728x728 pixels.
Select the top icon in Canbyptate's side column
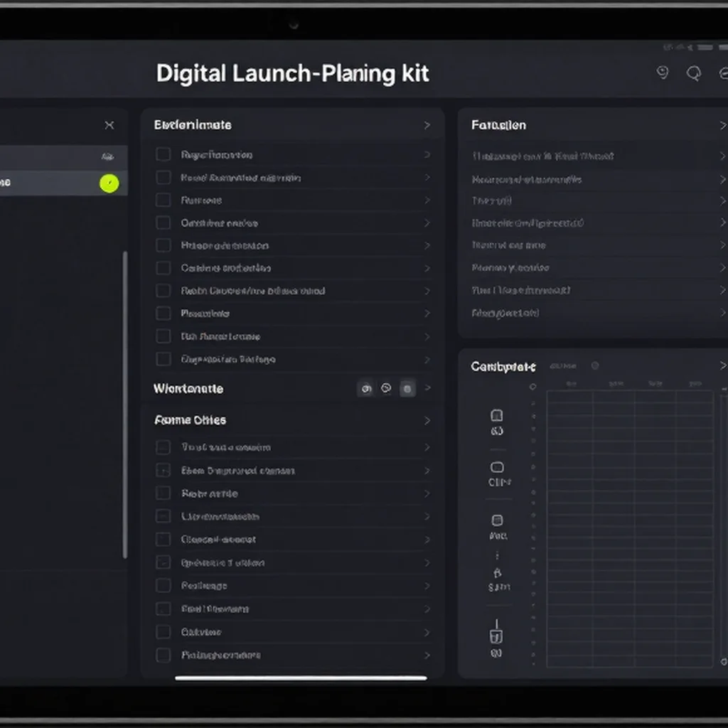(497, 415)
